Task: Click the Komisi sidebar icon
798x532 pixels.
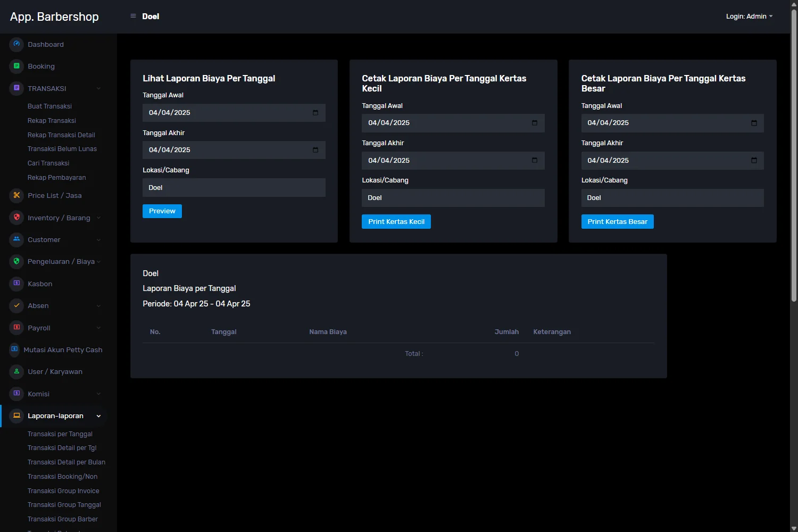Action: tap(16, 394)
